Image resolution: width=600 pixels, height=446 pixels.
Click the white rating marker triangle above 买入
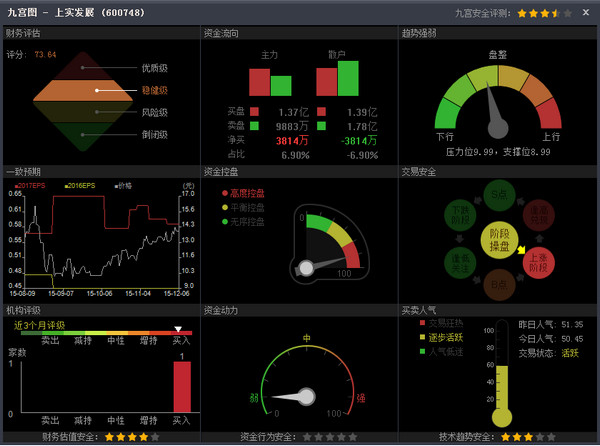coord(178,330)
